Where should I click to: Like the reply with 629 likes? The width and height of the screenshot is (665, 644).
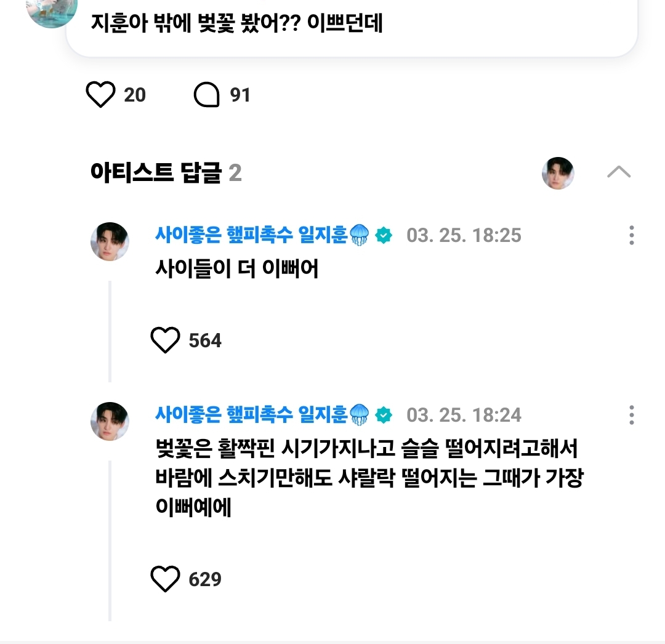(165, 579)
